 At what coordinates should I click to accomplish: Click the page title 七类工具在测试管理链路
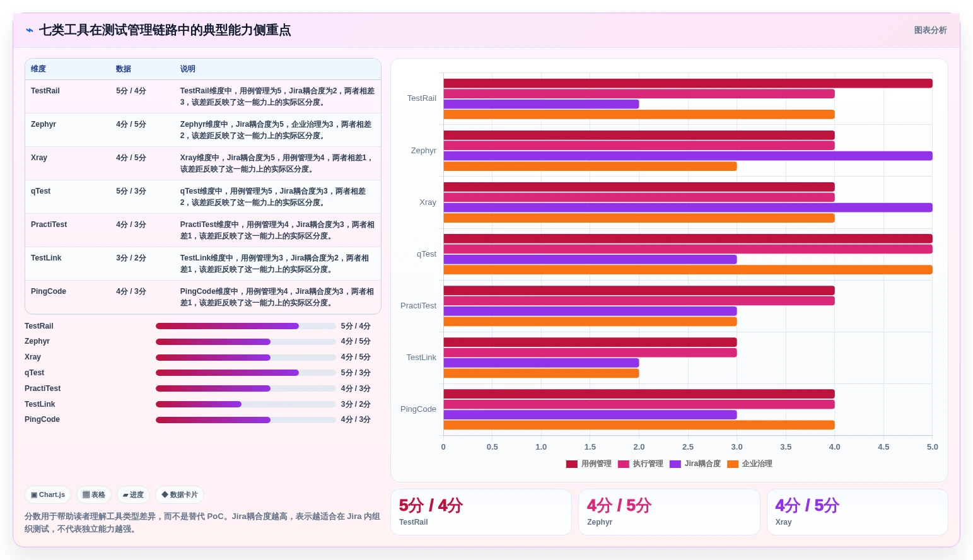pyautogui.click(x=165, y=30)
